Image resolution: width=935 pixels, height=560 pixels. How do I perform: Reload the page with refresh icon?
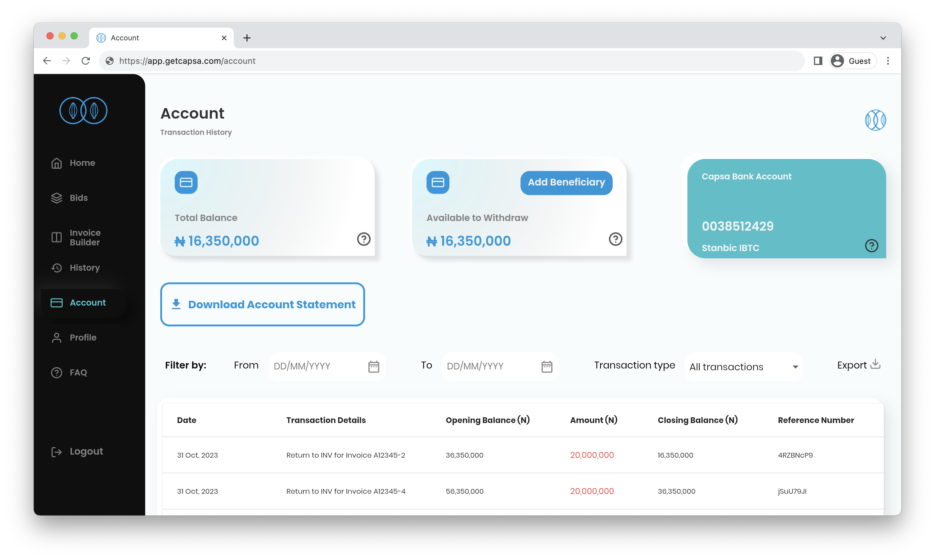[x=86, y=61]
